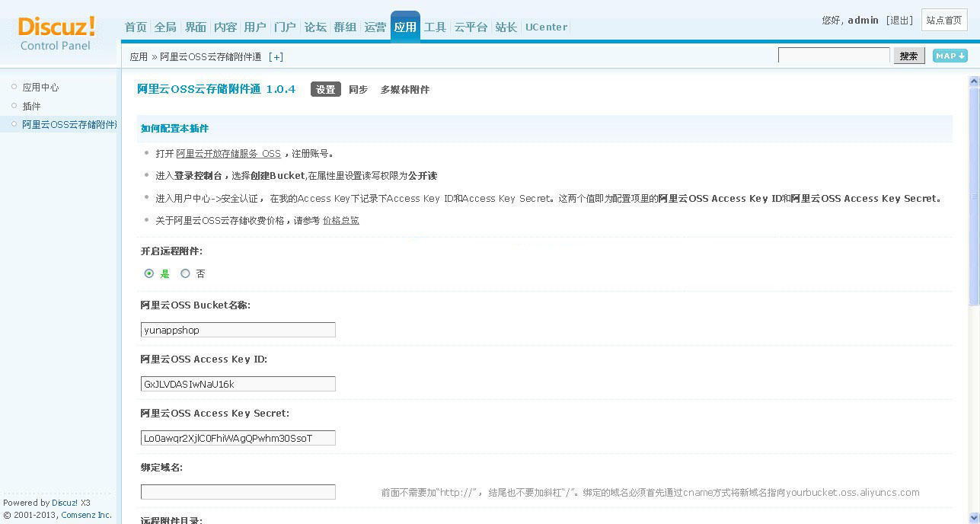Screen dimensions: 980x524
Task: Open the 群组 top menu
Action: coord(345,27)
